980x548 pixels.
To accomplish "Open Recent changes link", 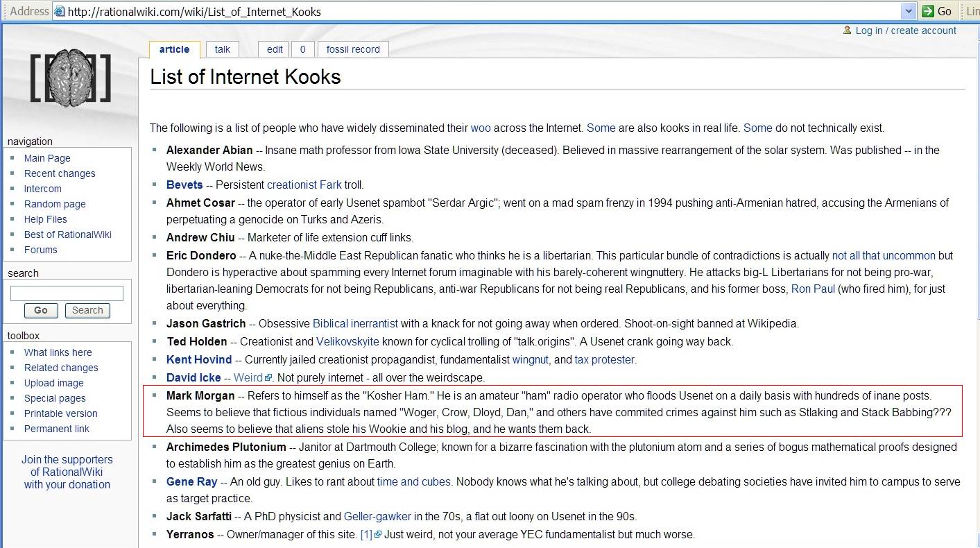I will click(60, 173).
